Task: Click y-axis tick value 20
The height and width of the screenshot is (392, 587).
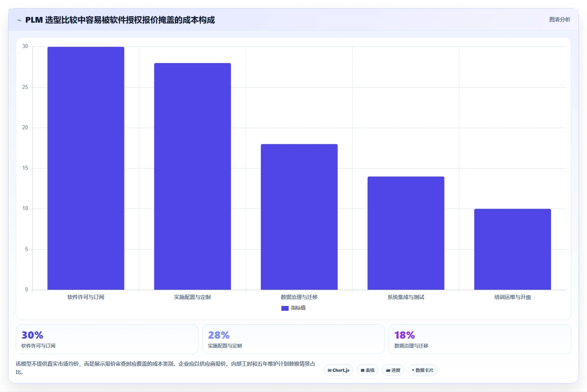Action: pos(25,128)
